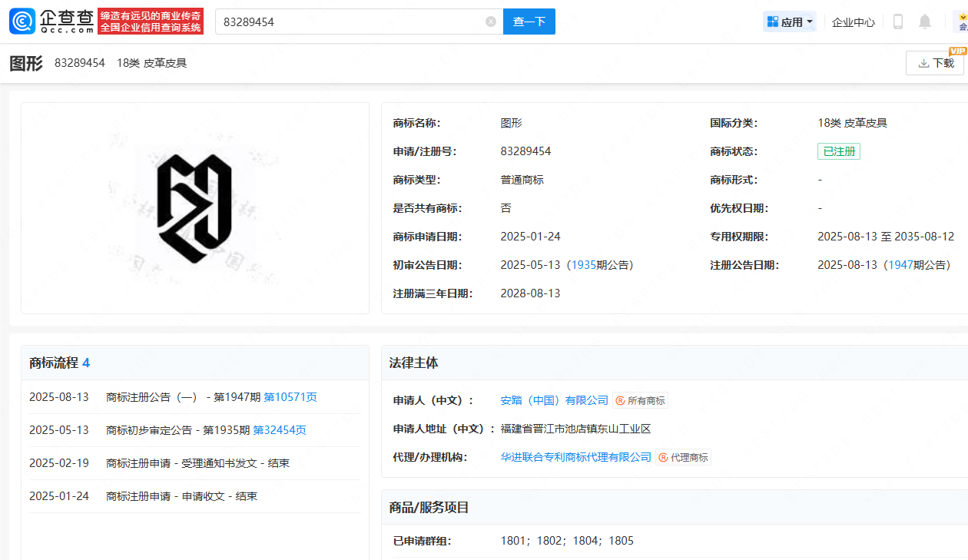Open agency 华进联合专利商标代理有限公司 link
The height and width of the screenshot is (560, 968).
[x=575, y=457]
